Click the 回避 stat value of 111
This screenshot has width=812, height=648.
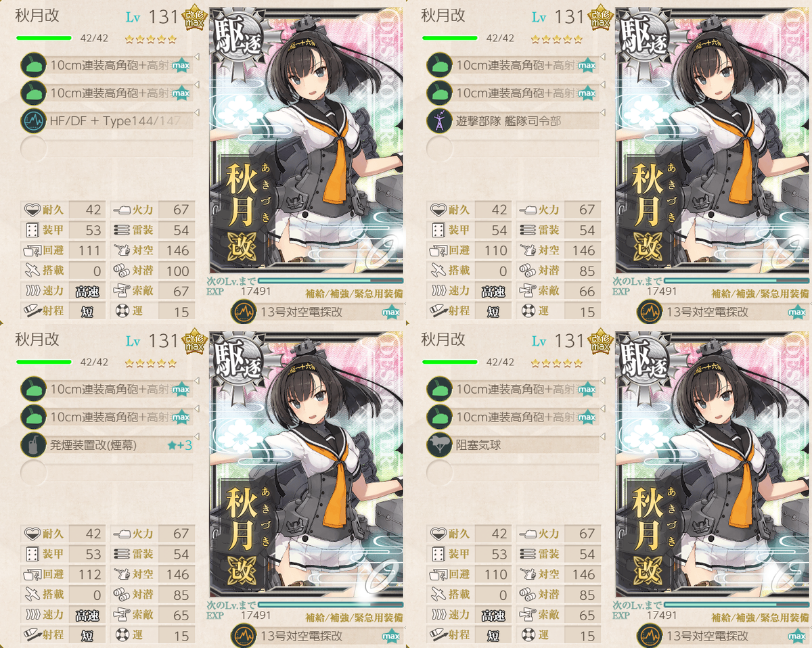(x=89, y=250)
